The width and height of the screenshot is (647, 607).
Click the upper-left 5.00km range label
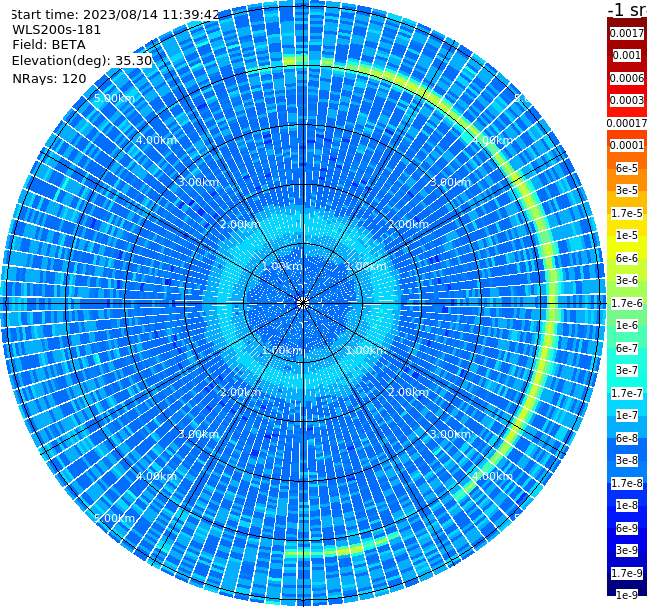point(114,98)
